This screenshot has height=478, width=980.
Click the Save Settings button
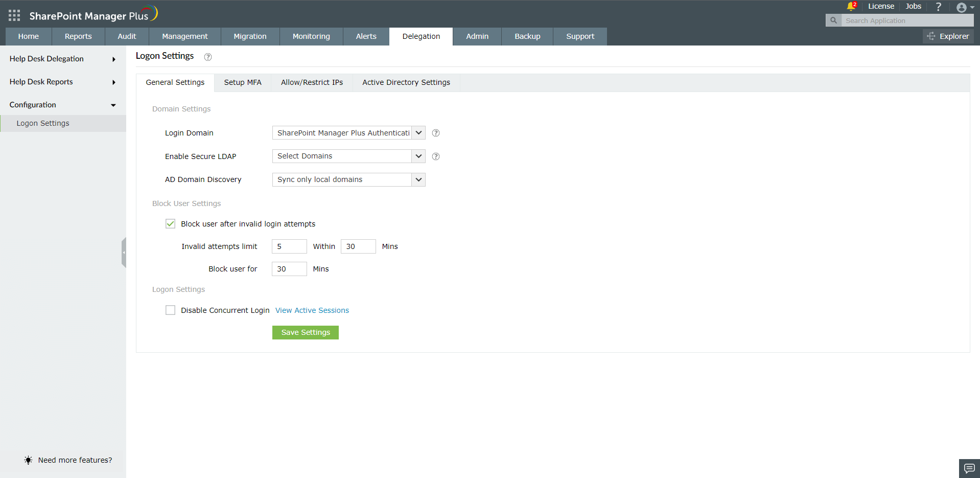(x=305, y=332)
